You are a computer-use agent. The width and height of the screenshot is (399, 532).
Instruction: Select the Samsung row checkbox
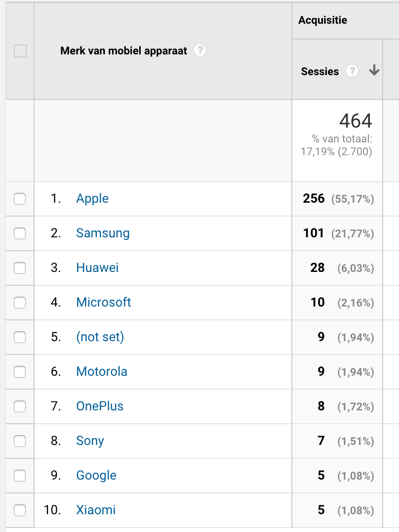pyautogui.click(x=20, y=233)
